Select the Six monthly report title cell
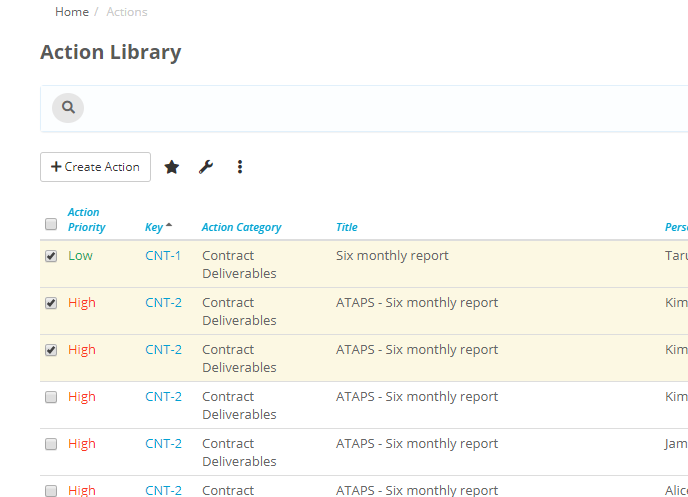Screen dimensions: 688x497 tap(392, 255)
